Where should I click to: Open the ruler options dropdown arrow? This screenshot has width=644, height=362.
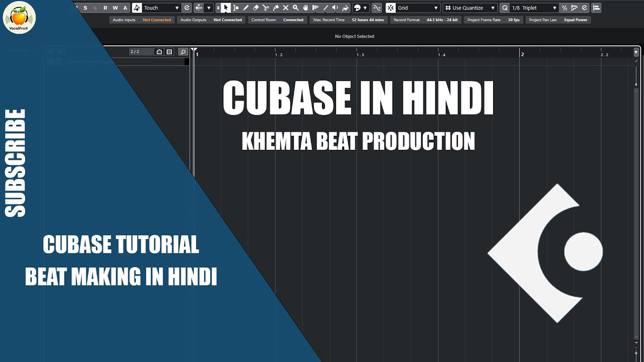click(636, 52)
